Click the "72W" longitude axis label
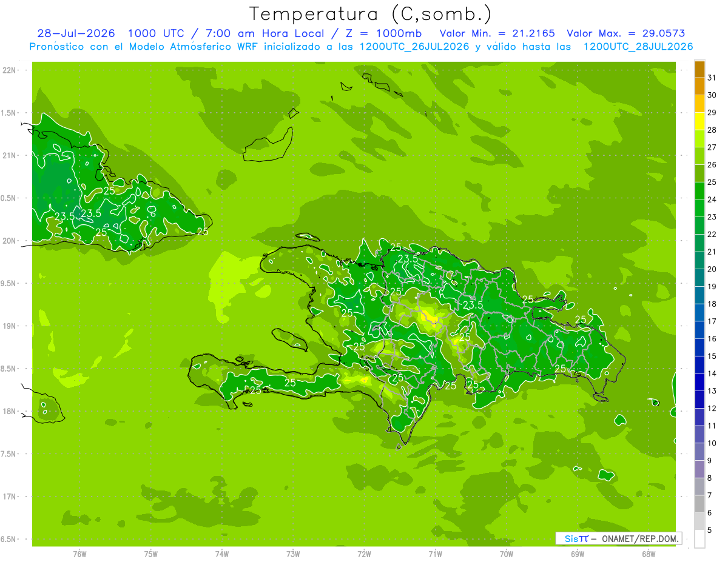Image resolution: width=728 pixels, height=562 pixels. coord(364,554)
